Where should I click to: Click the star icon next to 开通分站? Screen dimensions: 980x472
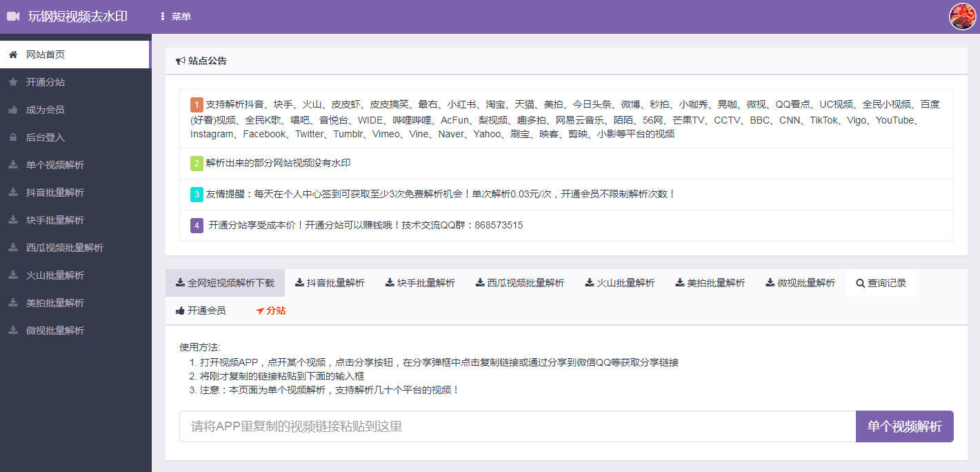click(12, 81)
